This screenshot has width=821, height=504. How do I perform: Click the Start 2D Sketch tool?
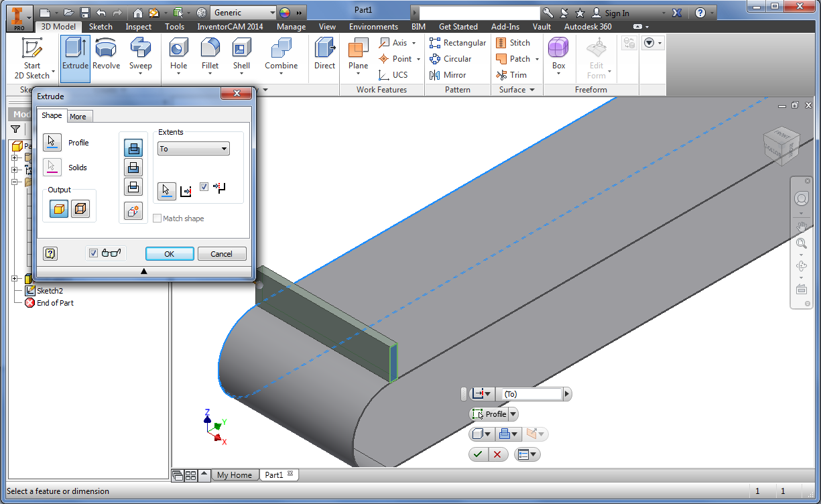tap(32, 59)
